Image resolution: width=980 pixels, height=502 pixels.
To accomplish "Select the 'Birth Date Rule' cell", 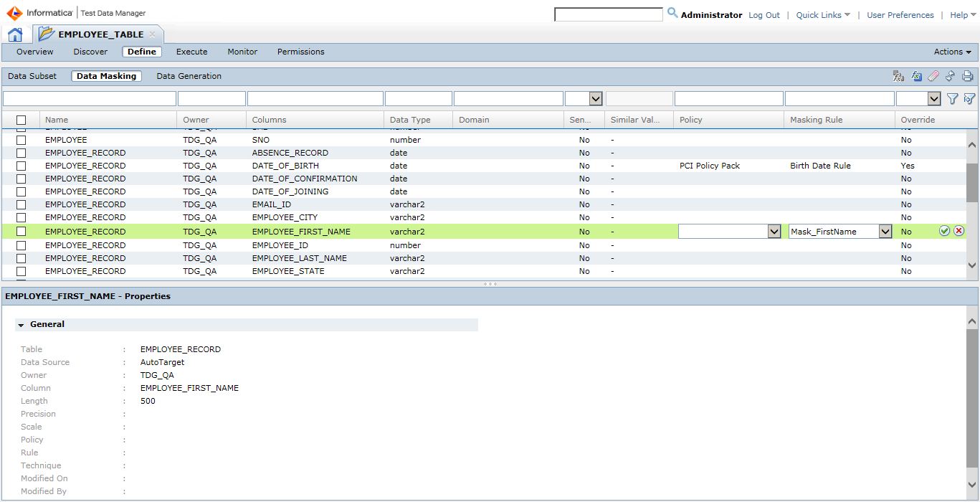I will click(820, 166).
